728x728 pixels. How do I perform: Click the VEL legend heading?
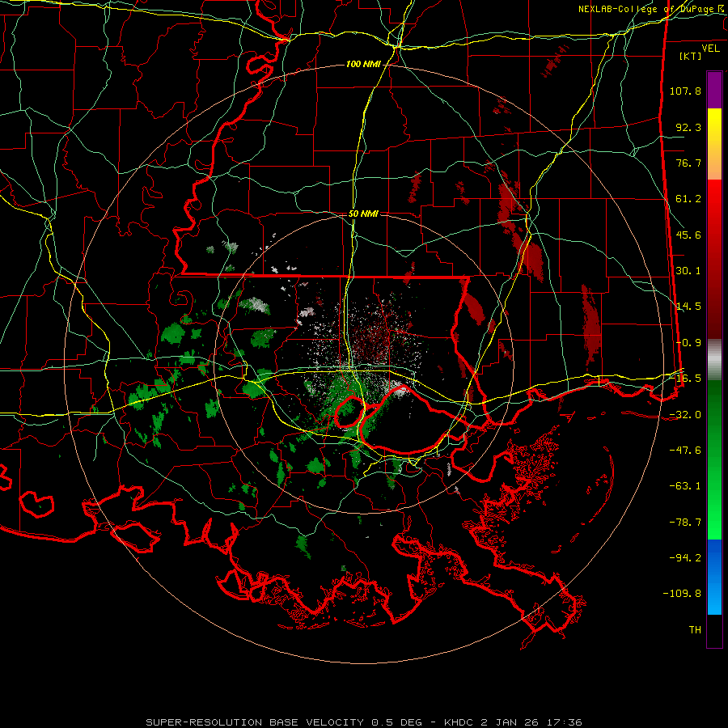(710, 49)
